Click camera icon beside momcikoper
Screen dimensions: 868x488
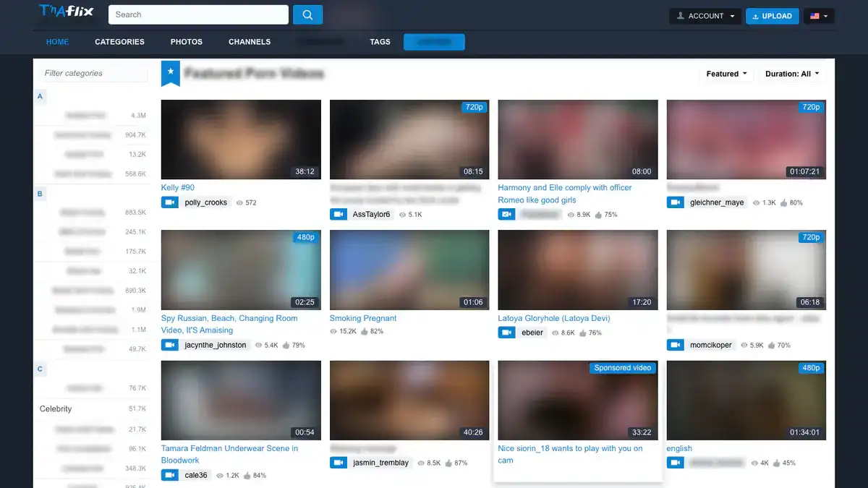point(675,345)
